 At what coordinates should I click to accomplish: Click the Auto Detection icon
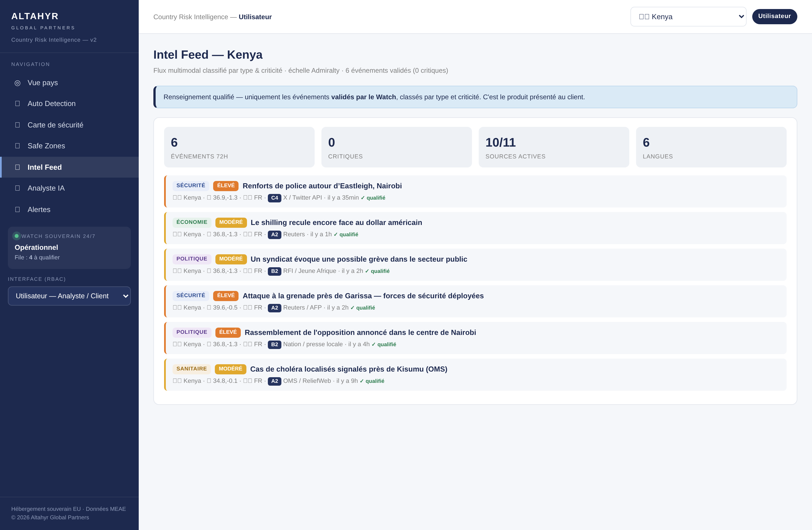17,104
